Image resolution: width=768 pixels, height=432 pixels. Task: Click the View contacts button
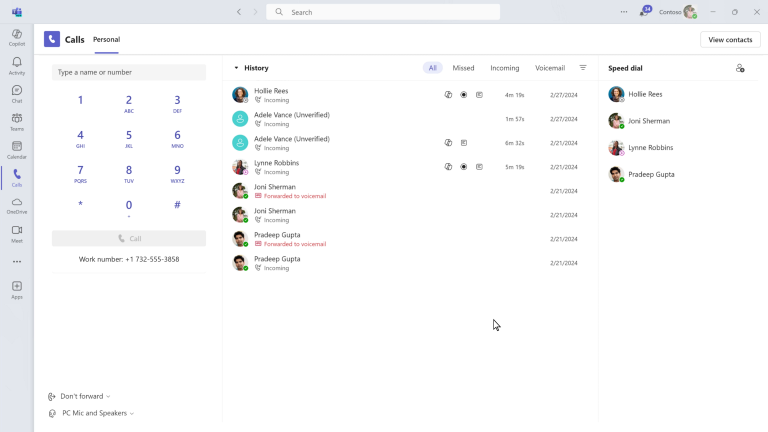[x=730, y=40]
